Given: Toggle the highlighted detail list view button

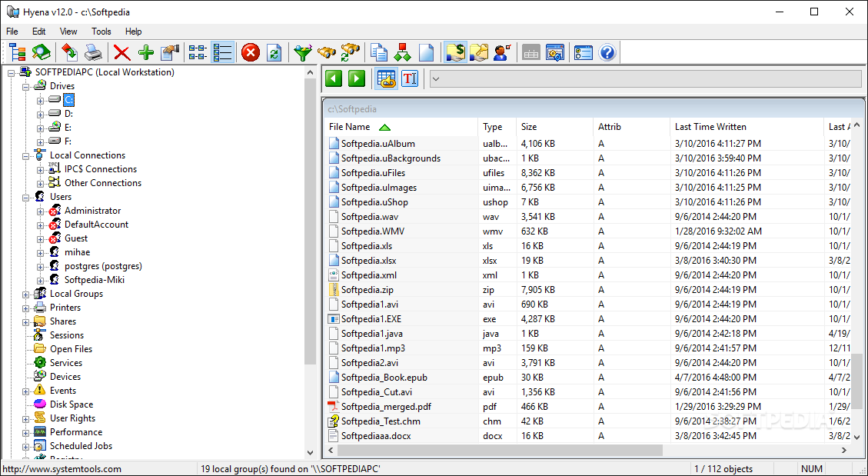Looking at the screenshot, I should coord(222,53).
